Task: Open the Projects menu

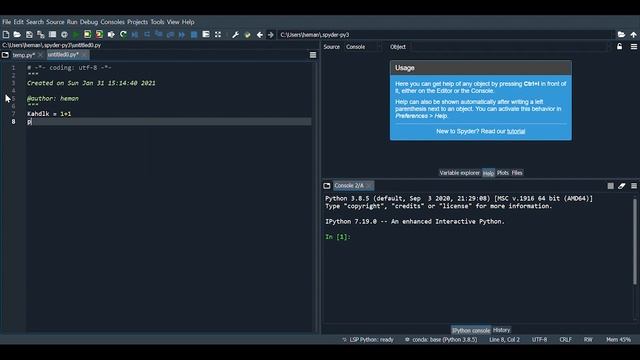Action: point(137,22)
